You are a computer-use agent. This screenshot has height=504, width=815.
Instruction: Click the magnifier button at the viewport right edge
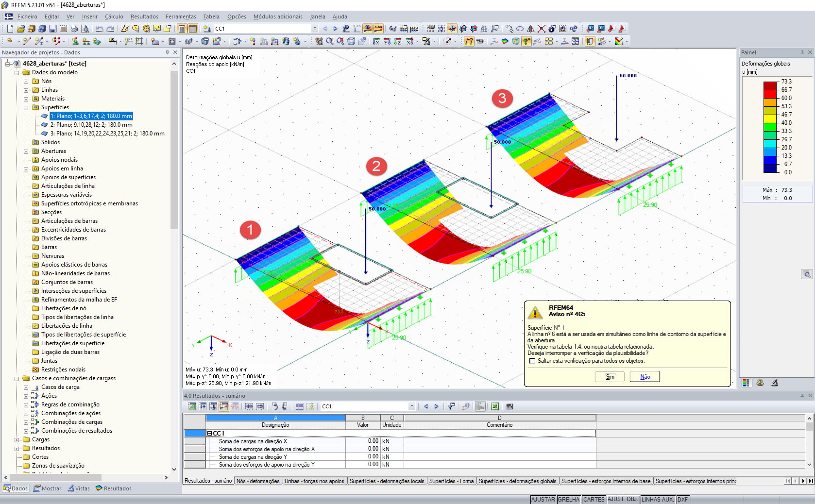pyautogui.click(x=806, y=274)
